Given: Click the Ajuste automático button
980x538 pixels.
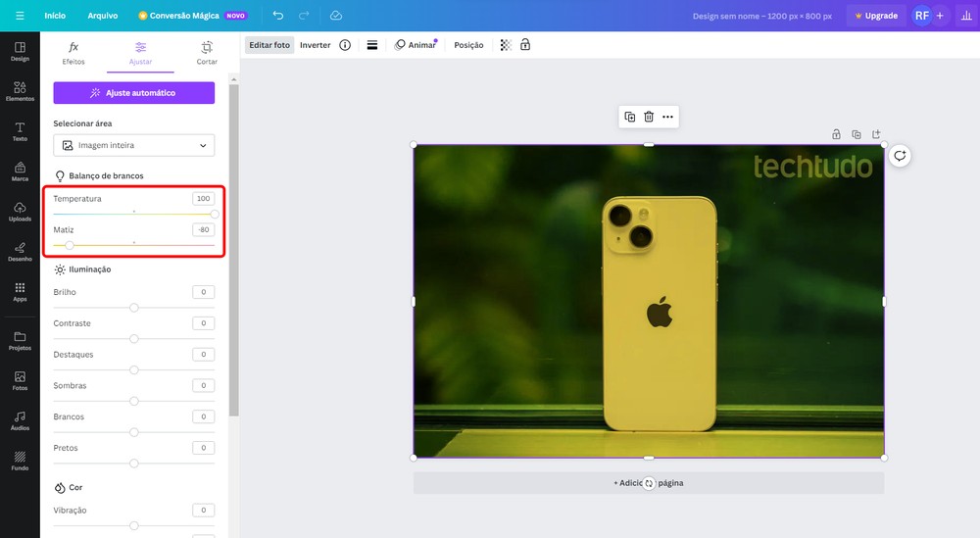Looking at the screenshot, I should [133, 93].
